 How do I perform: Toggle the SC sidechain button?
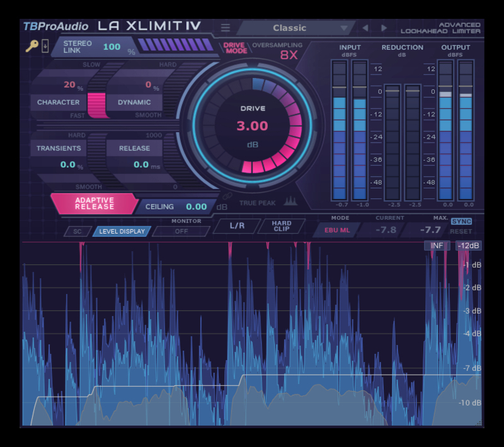coord(77,231)
